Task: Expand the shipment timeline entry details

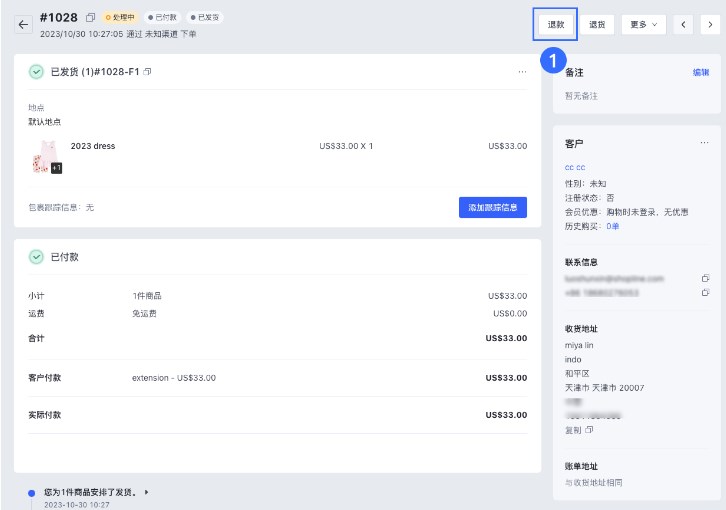Action: pos(148,492)
